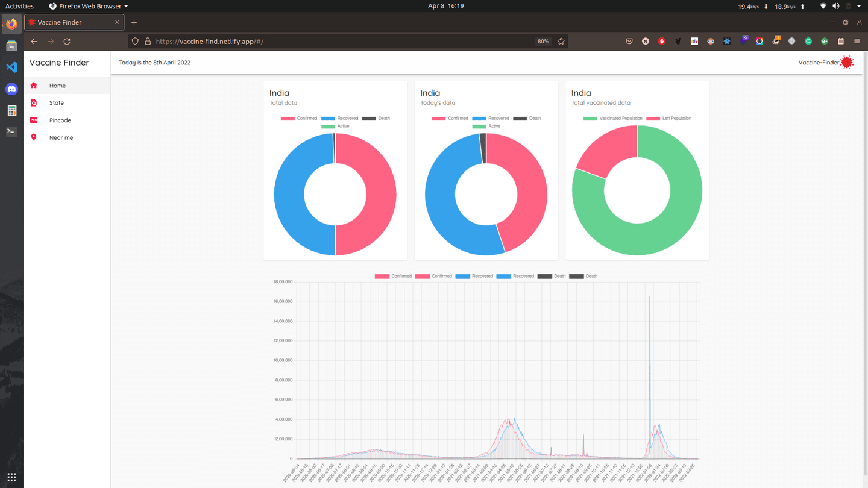Viewport: 868px width, 488px height.
Task: Open the green B+ extension icon
Action: (825, 42)
